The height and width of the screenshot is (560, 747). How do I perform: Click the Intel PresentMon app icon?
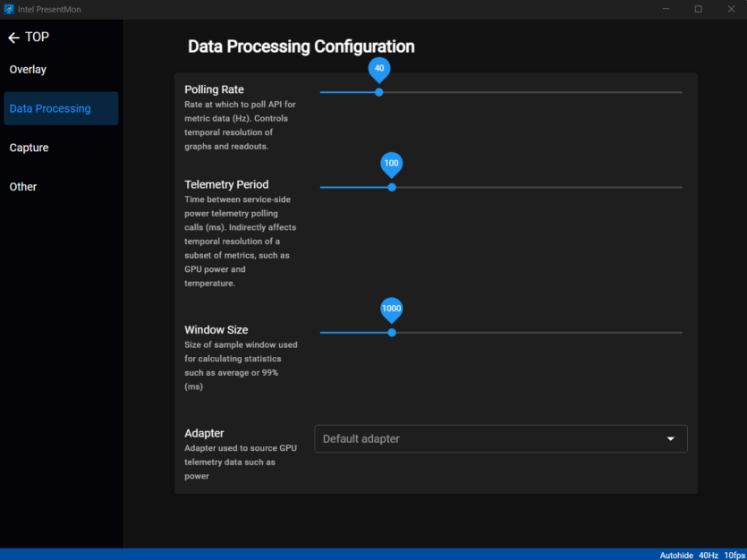click(x=9, y=9)
